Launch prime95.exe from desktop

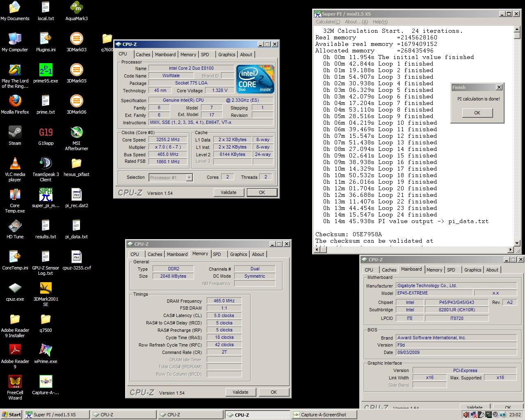(x=46, y=73)
